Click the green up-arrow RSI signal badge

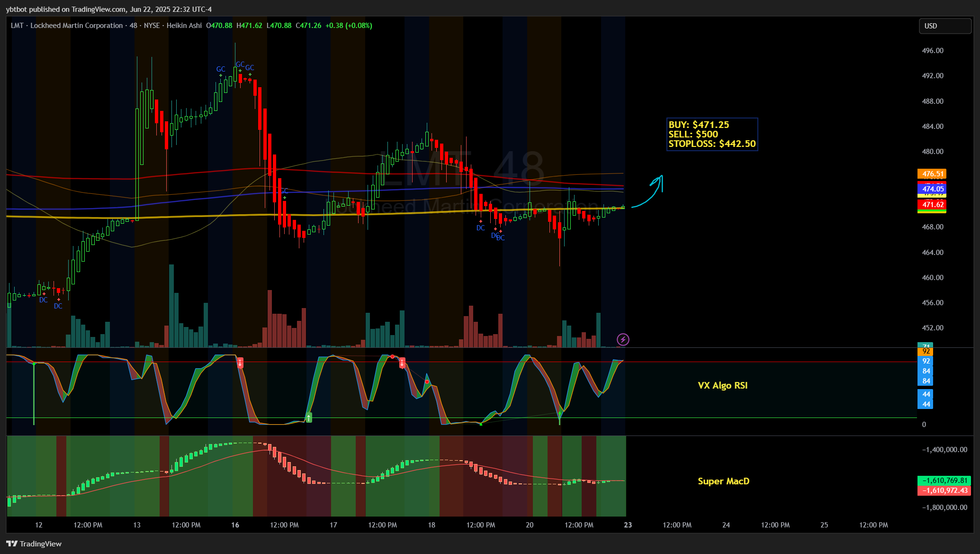click(x=309, y=418)
